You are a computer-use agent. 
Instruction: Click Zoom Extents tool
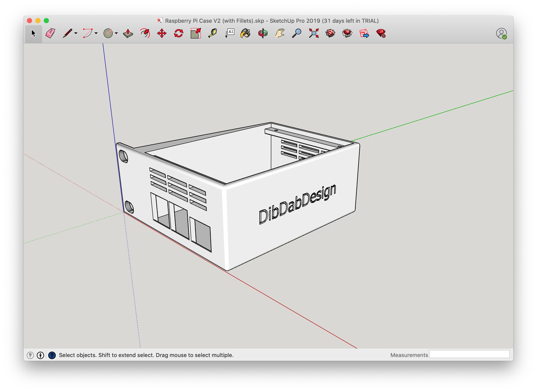[x=314, y=33]
